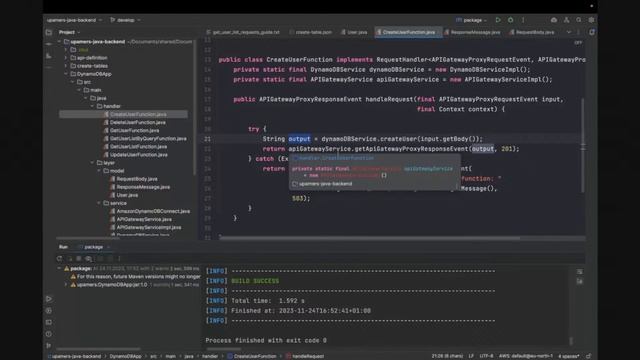Image resolution: width=640 pixels, height=360 pixels.
Task: Click the cloud-shaped icon beside the people icon
Action: (x=554, y=20)
